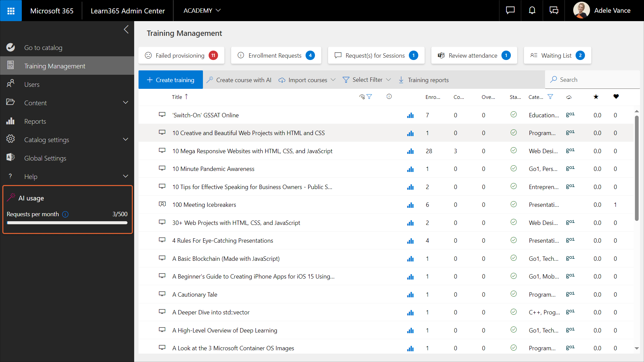The height and width of the screenshot is (362, 644).
Task: Toggle status check for A Cautionary Tale
Action: (513, 294)
